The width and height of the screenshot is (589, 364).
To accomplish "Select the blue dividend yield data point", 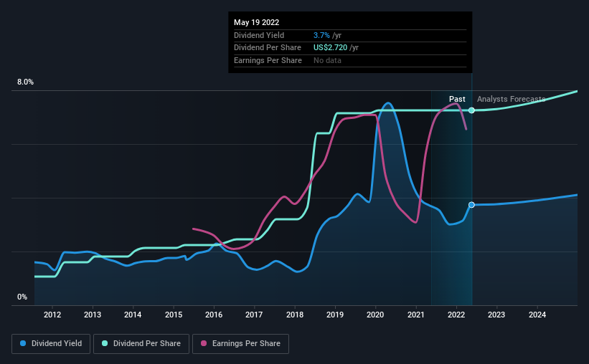I will [x=471, y=205].
